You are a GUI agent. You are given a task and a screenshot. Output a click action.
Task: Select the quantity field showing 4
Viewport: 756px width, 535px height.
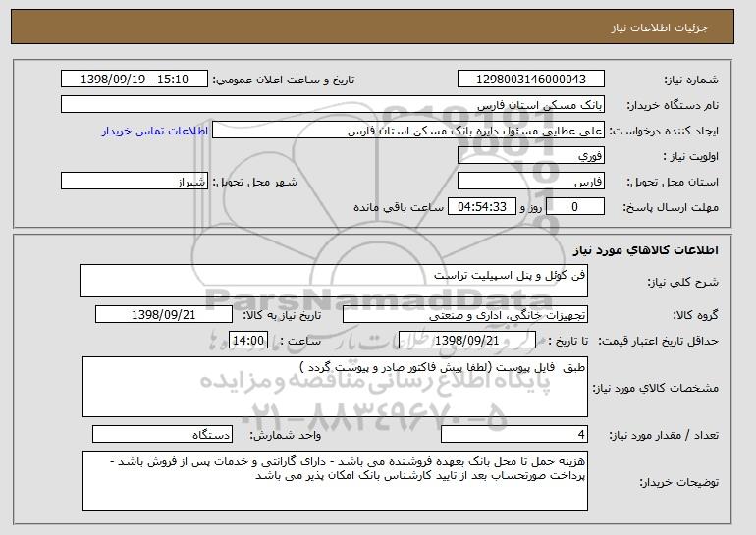[514, 434]
